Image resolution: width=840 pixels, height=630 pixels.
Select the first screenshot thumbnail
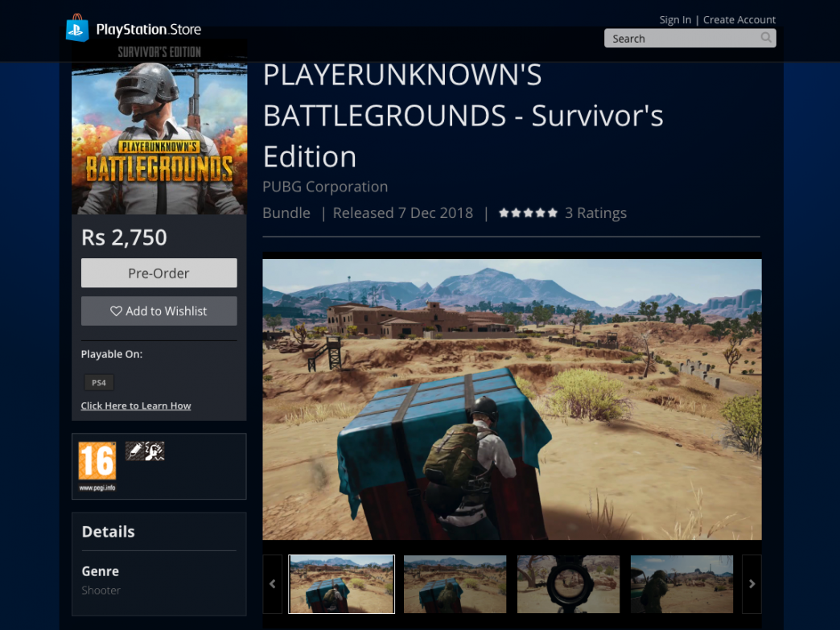coord(341,584)
